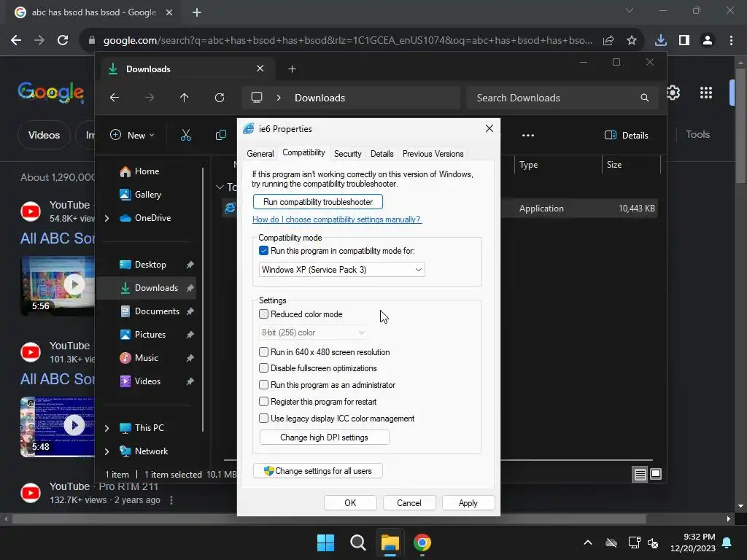This screenshot has height=560, width=747.
Task: Enable the compatibility mode checkbox
Action: pos(263,251)
